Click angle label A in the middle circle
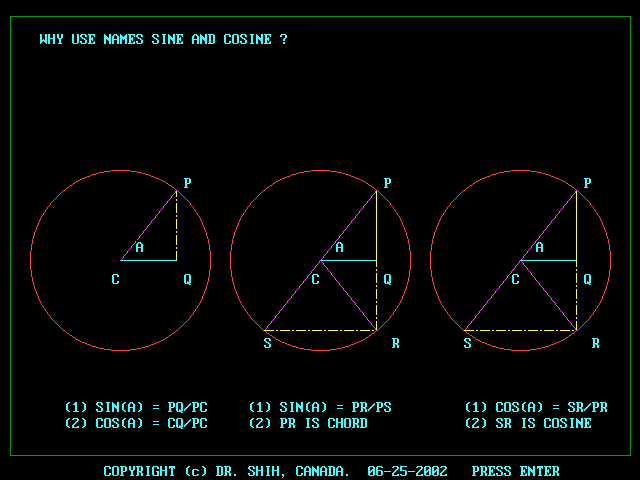Image resolution: width=640 pixels, height=480 pixels. [340, 247]
